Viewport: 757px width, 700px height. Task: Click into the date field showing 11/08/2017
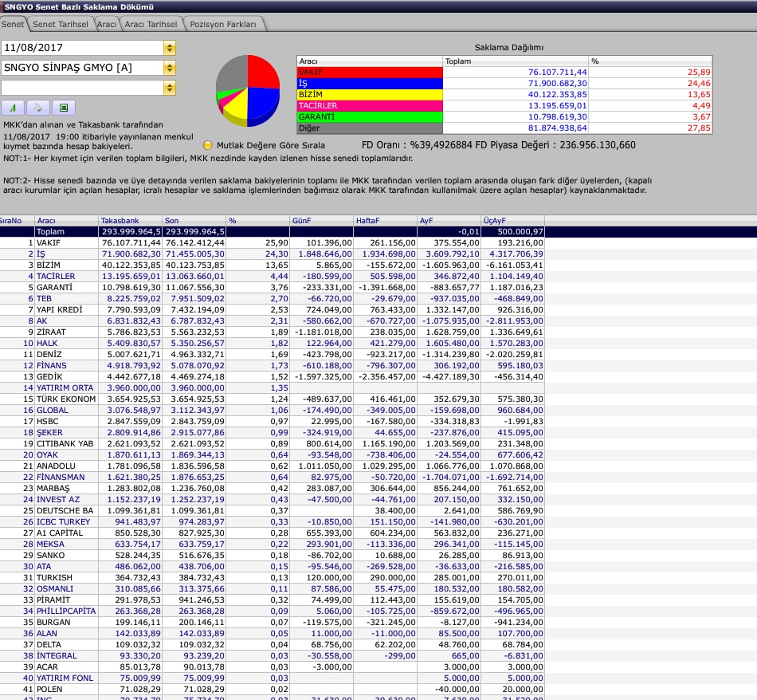pyautogui.click(x=83, y=48)
